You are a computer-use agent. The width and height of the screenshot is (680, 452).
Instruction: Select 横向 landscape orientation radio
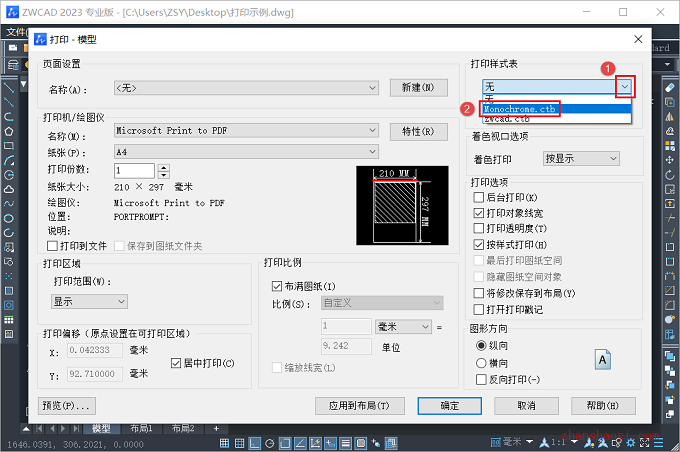click(x=481, y=363)
